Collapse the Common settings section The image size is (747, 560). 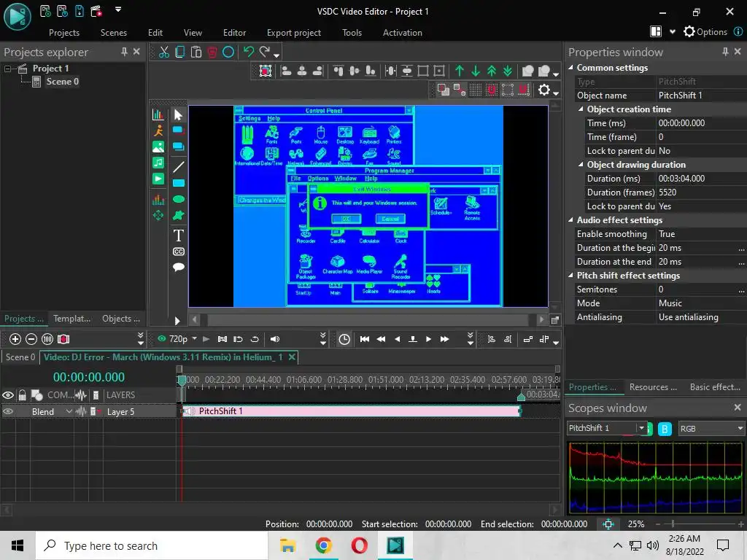tap(570, 68)
